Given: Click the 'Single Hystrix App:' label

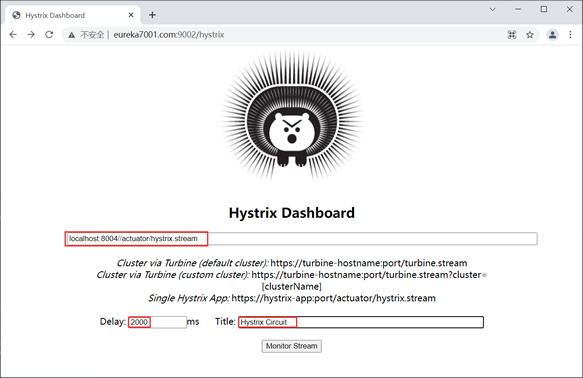Looking at the screenshot, I should (x=189, y=298).
